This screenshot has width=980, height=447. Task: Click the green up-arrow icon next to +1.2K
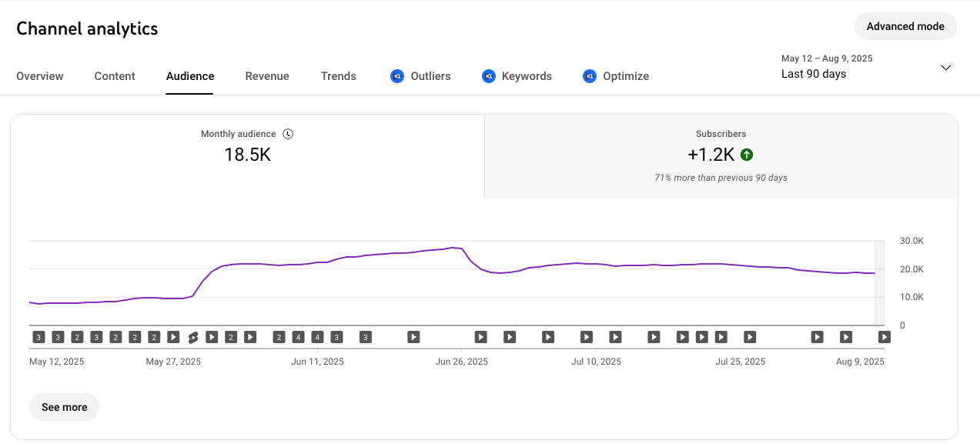tap(746, 155)
